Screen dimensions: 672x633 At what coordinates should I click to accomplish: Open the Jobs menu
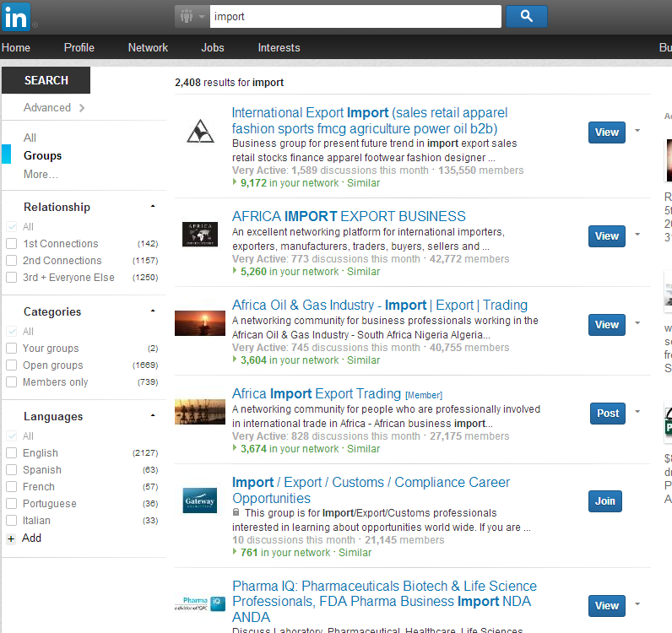(213, 47)
